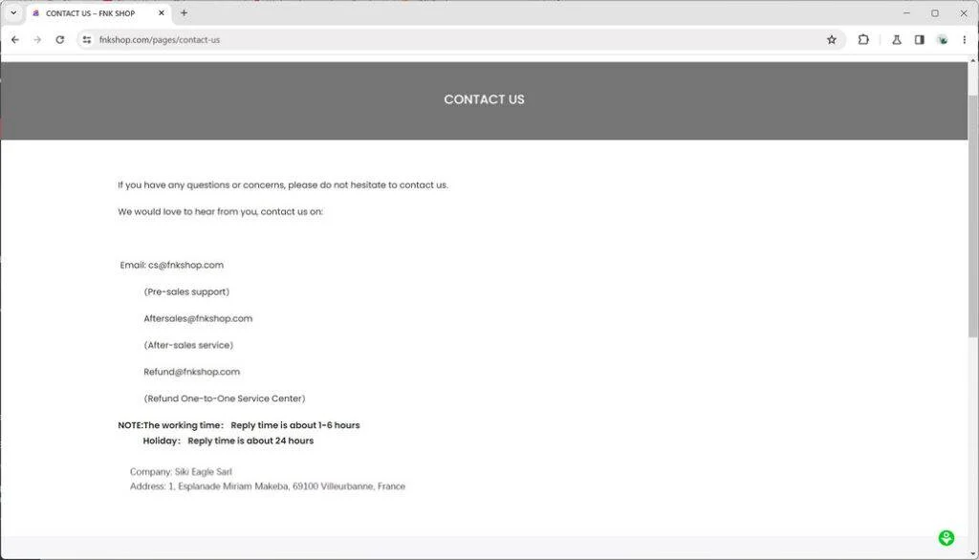Click "(Refund One-to-One Service Center)" text
Screen dimensions: 979x560
point(225,398)
